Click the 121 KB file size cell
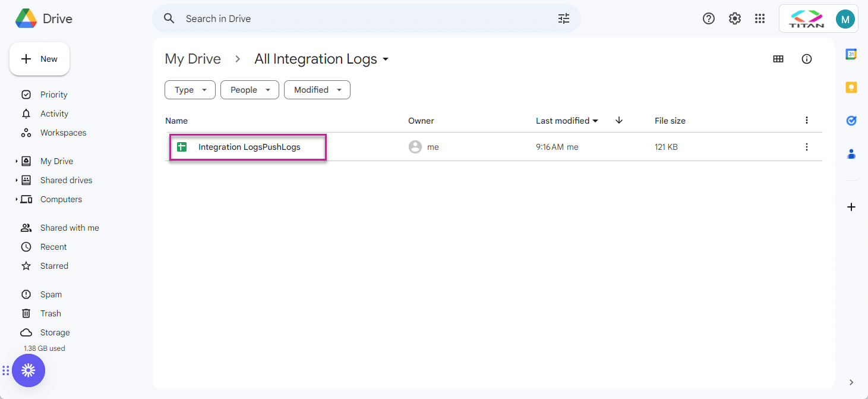Viewport: 868px width, 399px height. pyautogui.click(x=666, y=147)
